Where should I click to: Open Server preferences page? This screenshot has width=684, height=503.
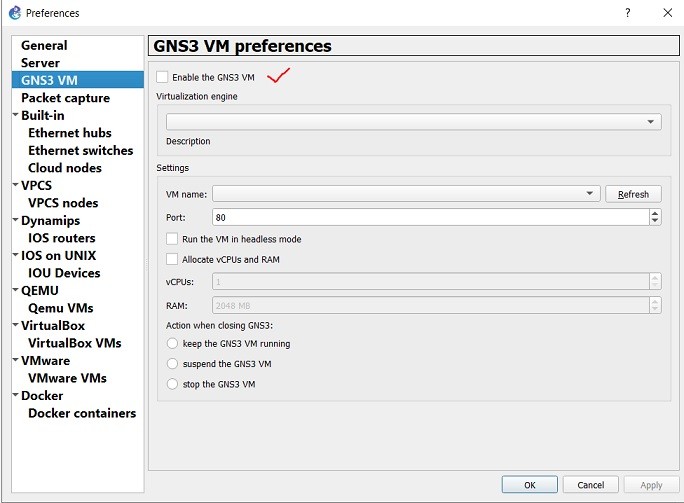point(40,63)
